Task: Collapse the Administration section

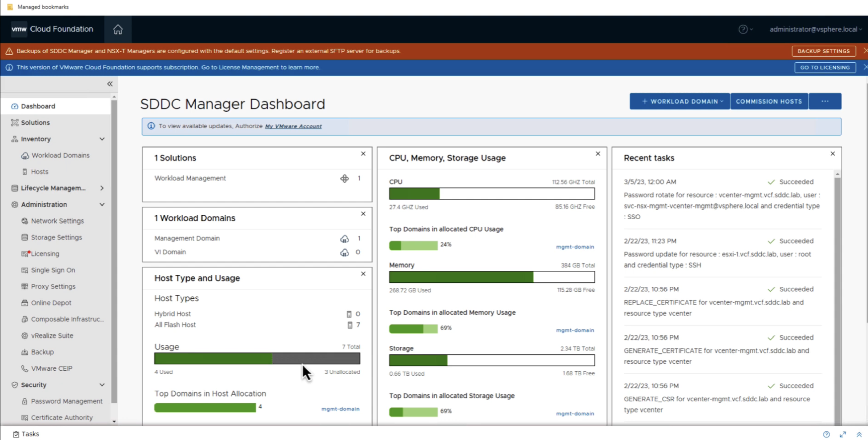Action: (102, 204)
